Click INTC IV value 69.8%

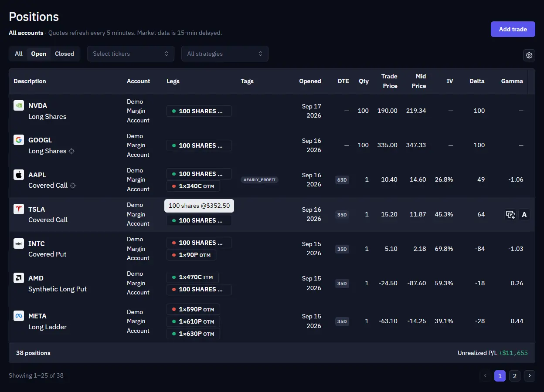pos(444,249)
